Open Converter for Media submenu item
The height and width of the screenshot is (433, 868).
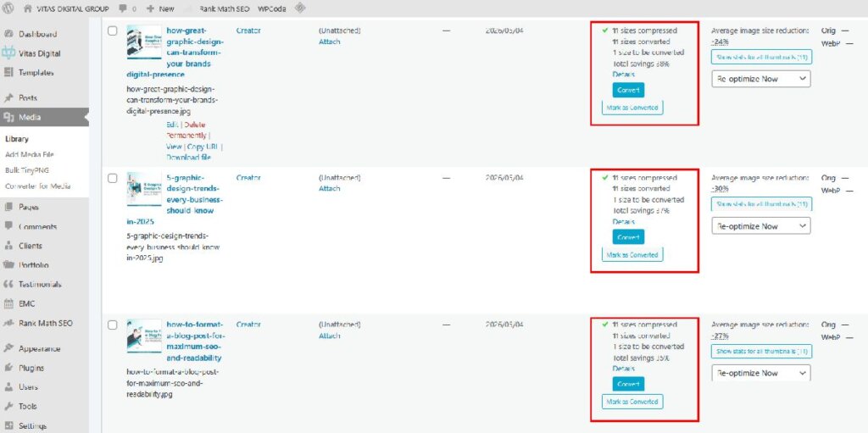(37, 186)
